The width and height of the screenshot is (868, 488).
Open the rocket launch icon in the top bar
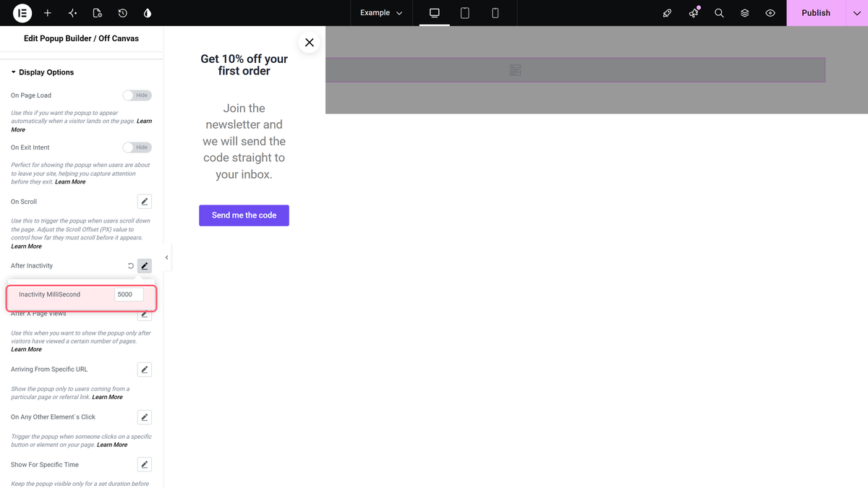(668, 13)
